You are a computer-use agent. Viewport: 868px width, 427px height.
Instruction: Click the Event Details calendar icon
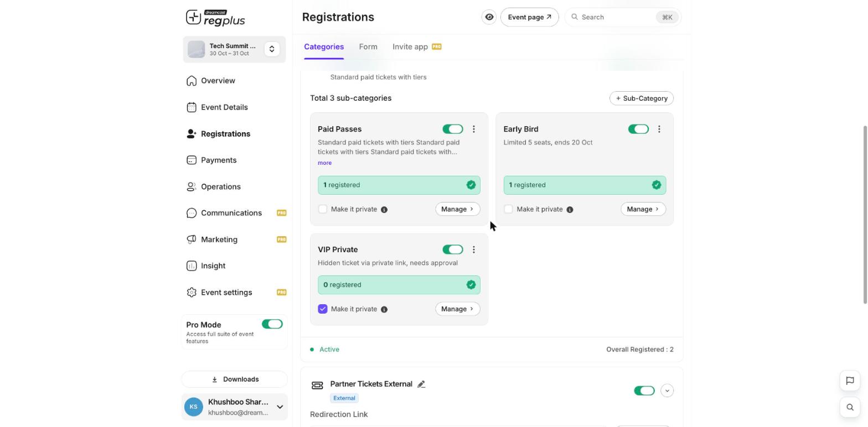192,107
